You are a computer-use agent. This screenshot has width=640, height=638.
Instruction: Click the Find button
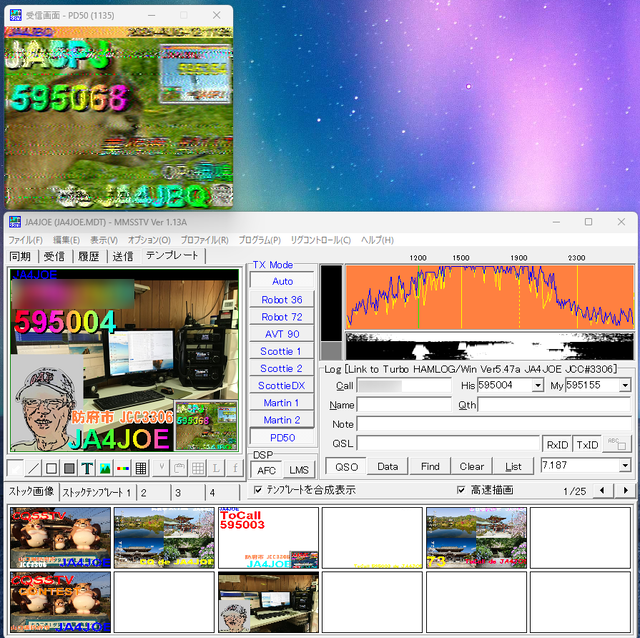click(430, 467)
